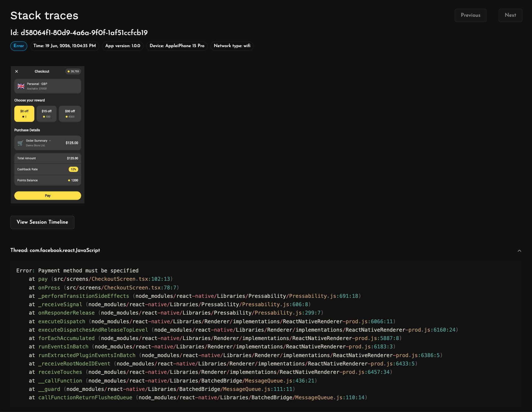
Task: Click the yellow Pay button in screenshot
Action: 47,196
